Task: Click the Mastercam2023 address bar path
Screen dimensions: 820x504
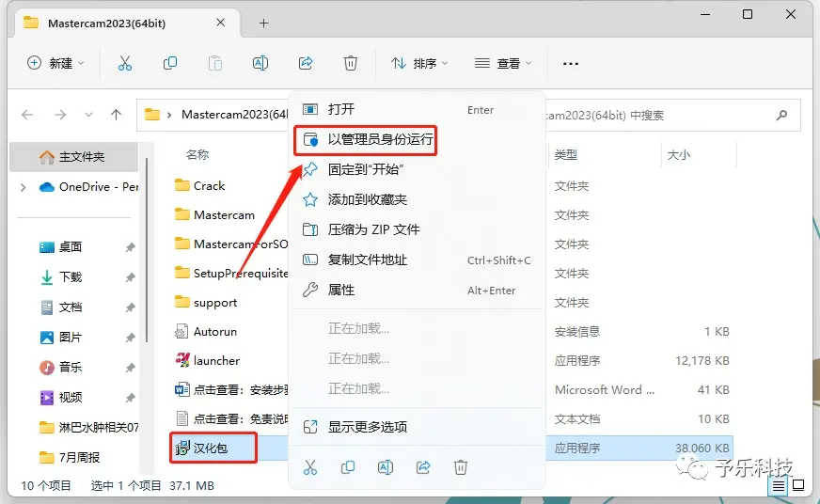Action: [x=235, y=115]
